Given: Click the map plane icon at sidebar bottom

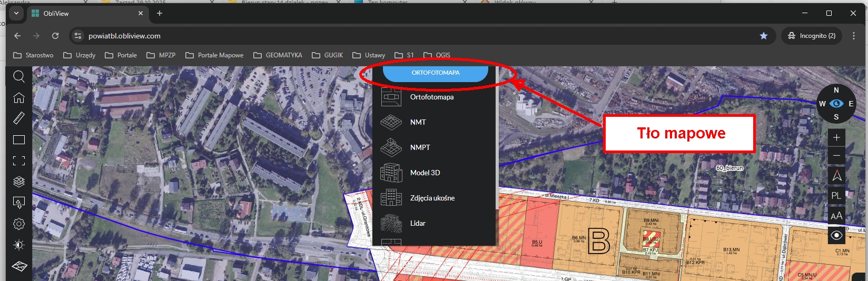Looking at the screenshot, I should [x=19, y=266].
